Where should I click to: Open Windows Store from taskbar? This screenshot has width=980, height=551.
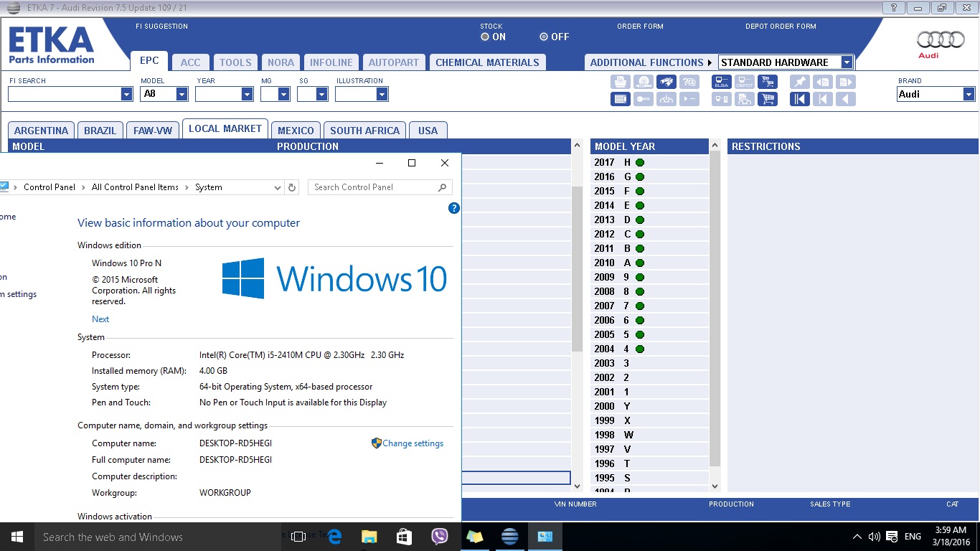[404, 537]
